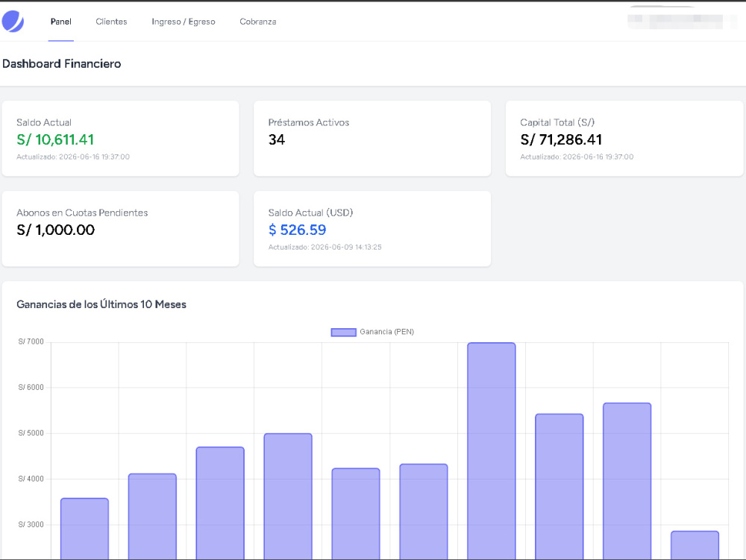Click the Capital Total (S/) label
The width and height of the screenshot is (746, 560).
pyautogui.click(x=557, y=122)
